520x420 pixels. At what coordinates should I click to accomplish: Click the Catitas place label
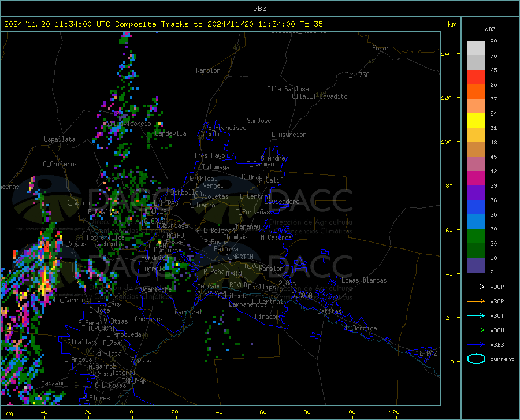[x=329, y=311]
